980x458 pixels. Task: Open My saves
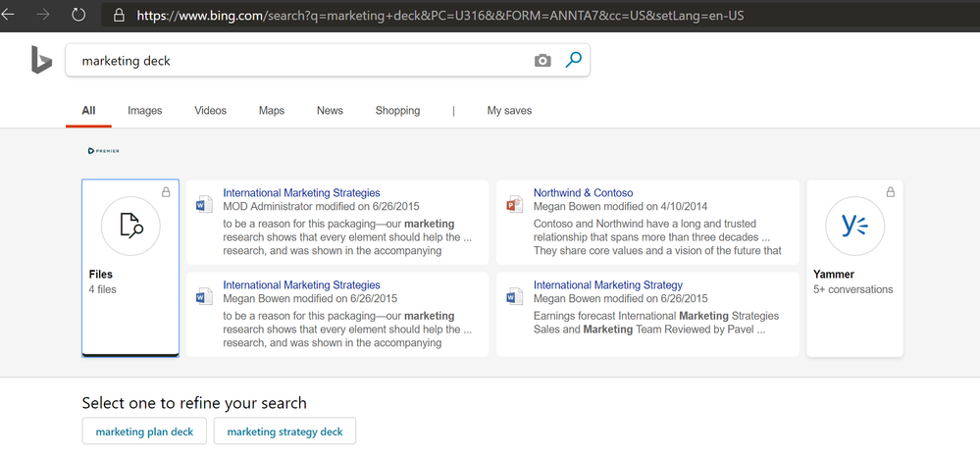tap(509, 111)
